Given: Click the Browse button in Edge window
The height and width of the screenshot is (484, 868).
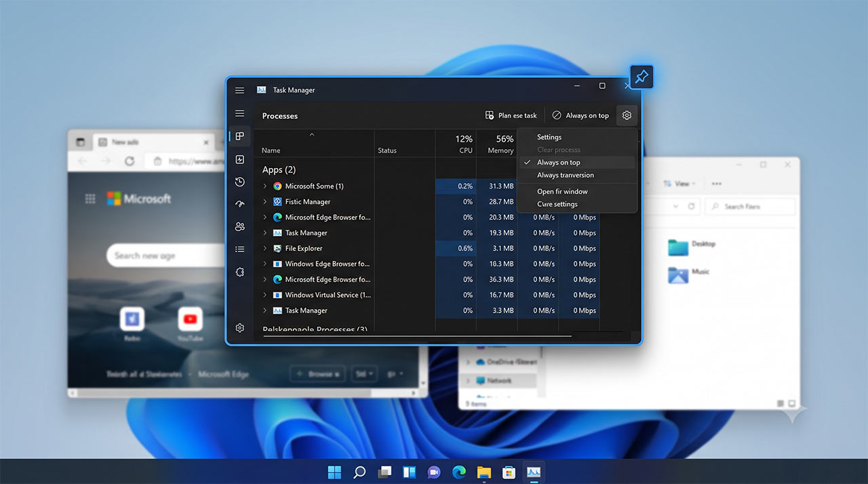Looking at the screenshot, I should [x=318, y=374].
